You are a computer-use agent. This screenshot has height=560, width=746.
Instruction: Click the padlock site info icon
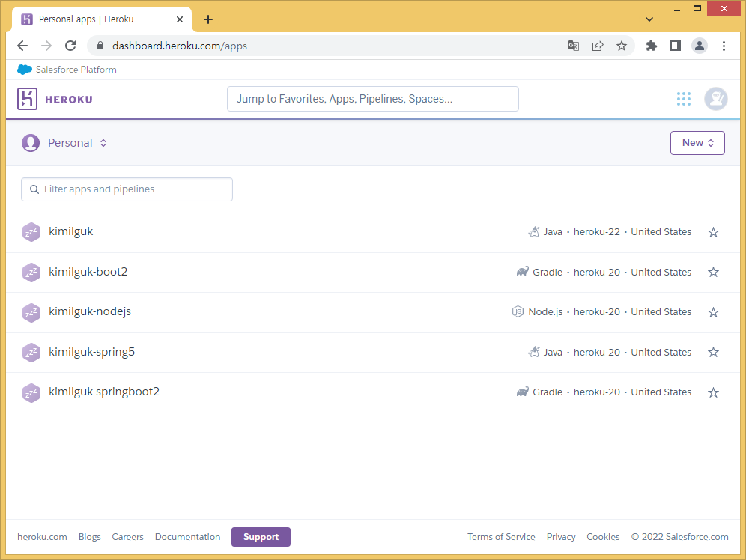(100, 46)
